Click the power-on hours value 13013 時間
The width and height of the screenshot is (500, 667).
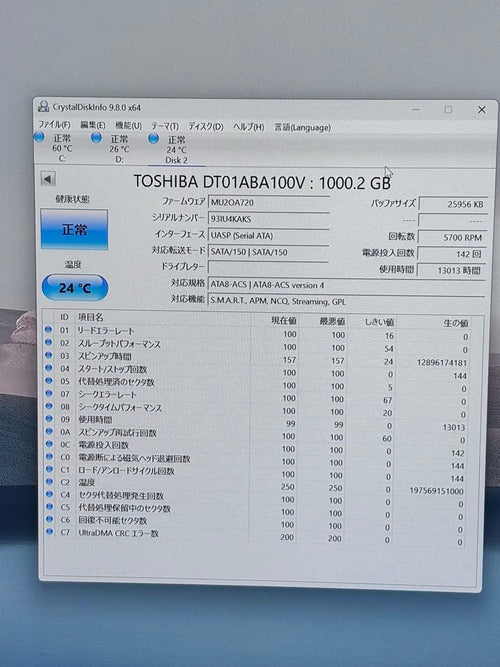[452, 270]
